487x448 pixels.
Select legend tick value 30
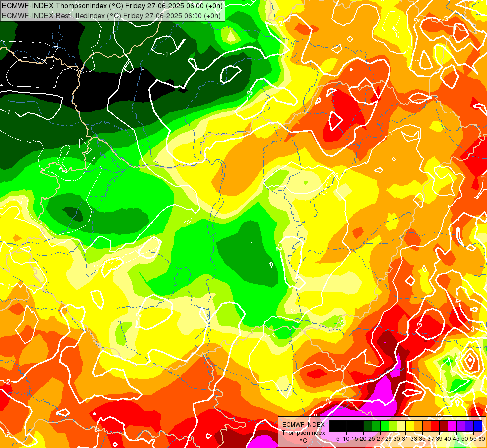pyautogui.click(x=397, y=439)
